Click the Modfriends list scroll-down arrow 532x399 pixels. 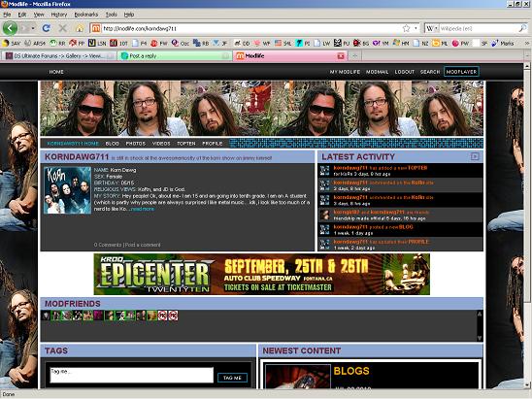(x=480, y=338)
